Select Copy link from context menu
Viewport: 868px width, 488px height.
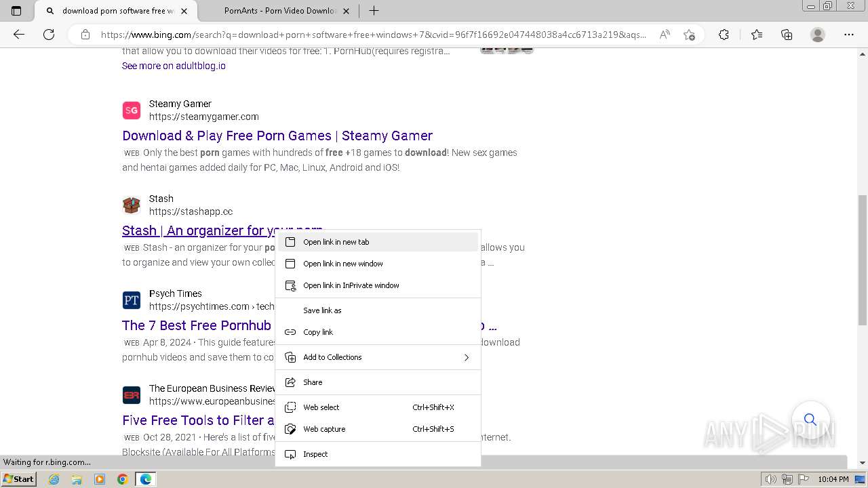(378, 332)
